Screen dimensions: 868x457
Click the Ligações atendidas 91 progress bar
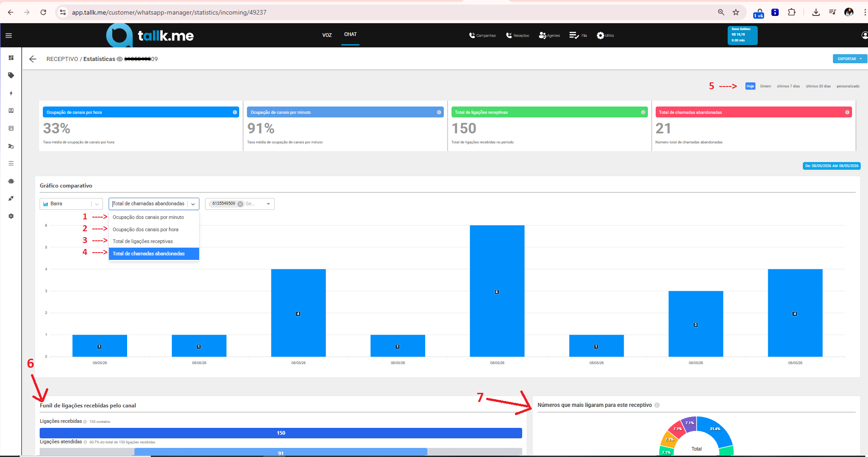(281, 452)
